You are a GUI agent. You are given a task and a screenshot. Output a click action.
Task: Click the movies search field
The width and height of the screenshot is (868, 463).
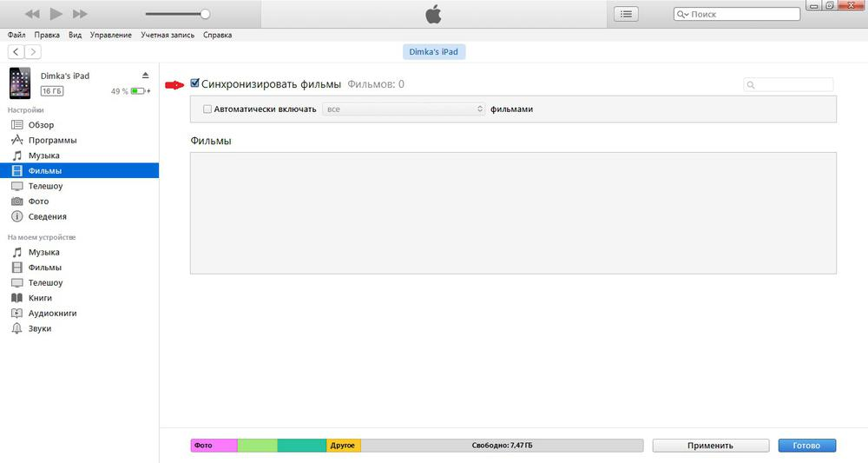(x=788, y=84)
